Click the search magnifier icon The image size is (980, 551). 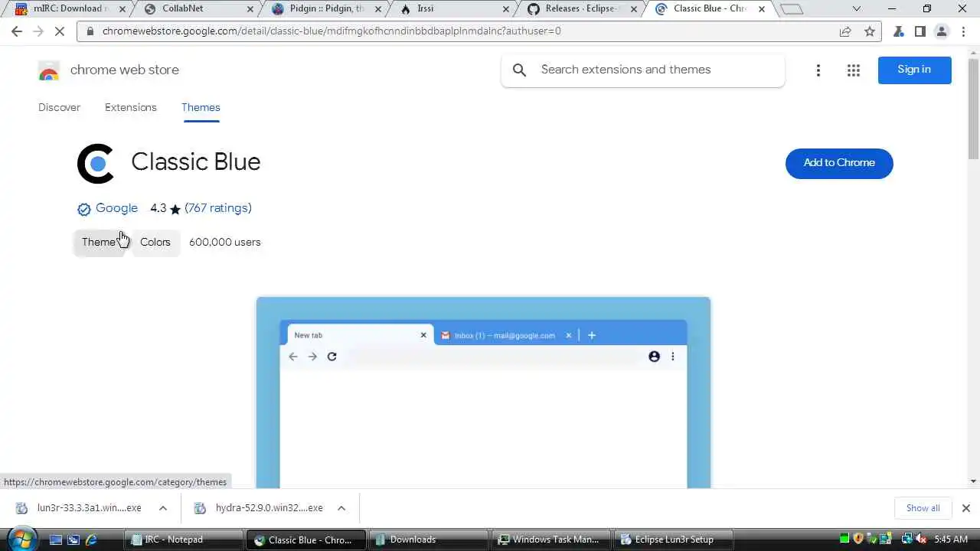click(520, 70)
